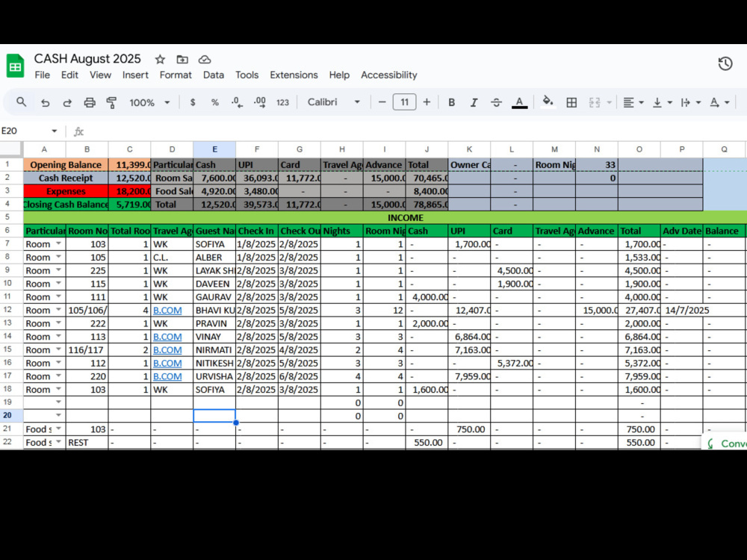
Task: Open the Insert menu
Action: [135, 75]
